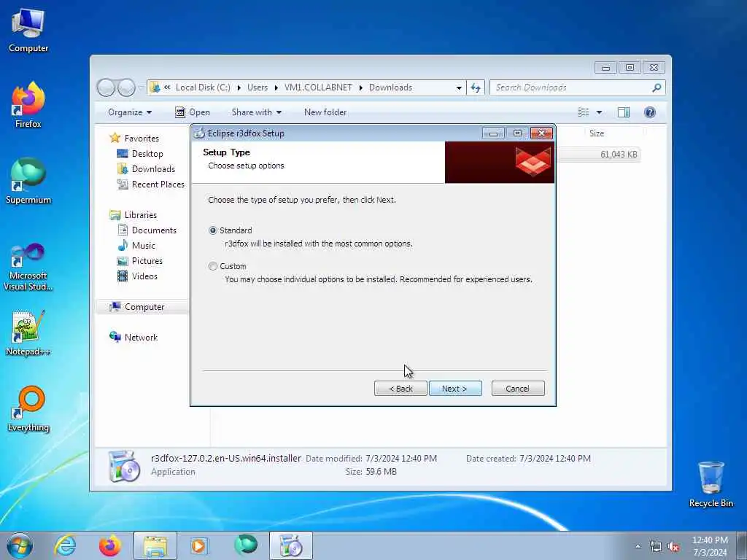747x560 pixels.
Task: Open Favorites in navigation pane
Action: coord(142,138)
